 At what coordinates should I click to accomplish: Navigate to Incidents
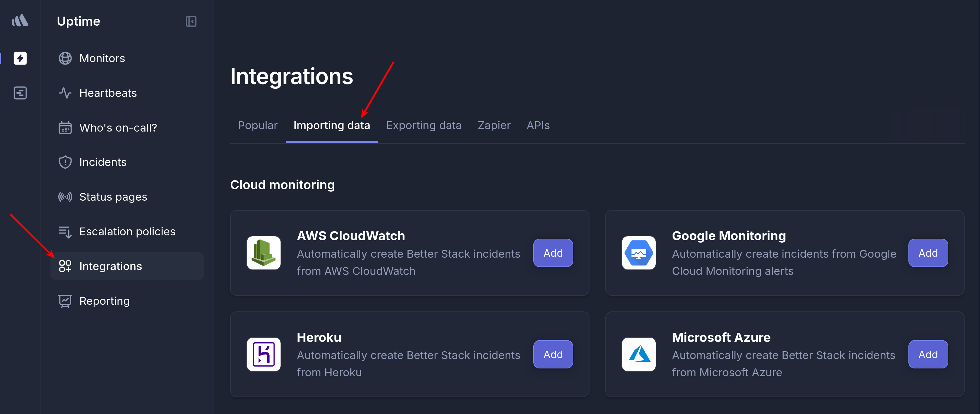coord(127,162)
